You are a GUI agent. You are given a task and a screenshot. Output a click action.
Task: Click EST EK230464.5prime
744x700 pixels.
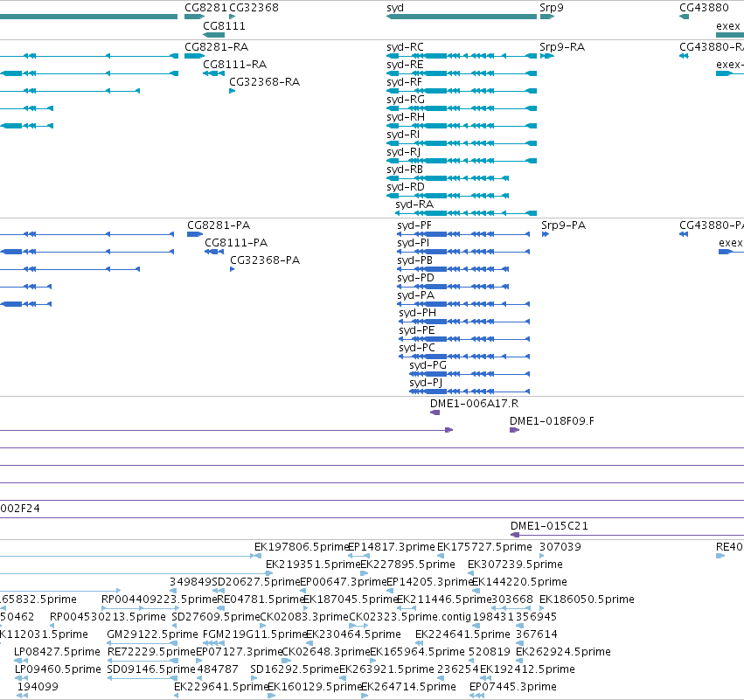pos(353,634)
